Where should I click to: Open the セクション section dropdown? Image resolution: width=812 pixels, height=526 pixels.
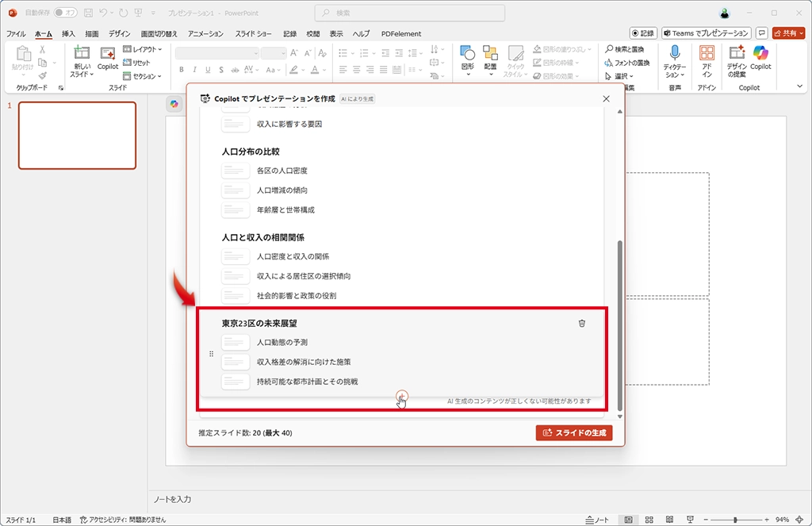coord(143,76)
